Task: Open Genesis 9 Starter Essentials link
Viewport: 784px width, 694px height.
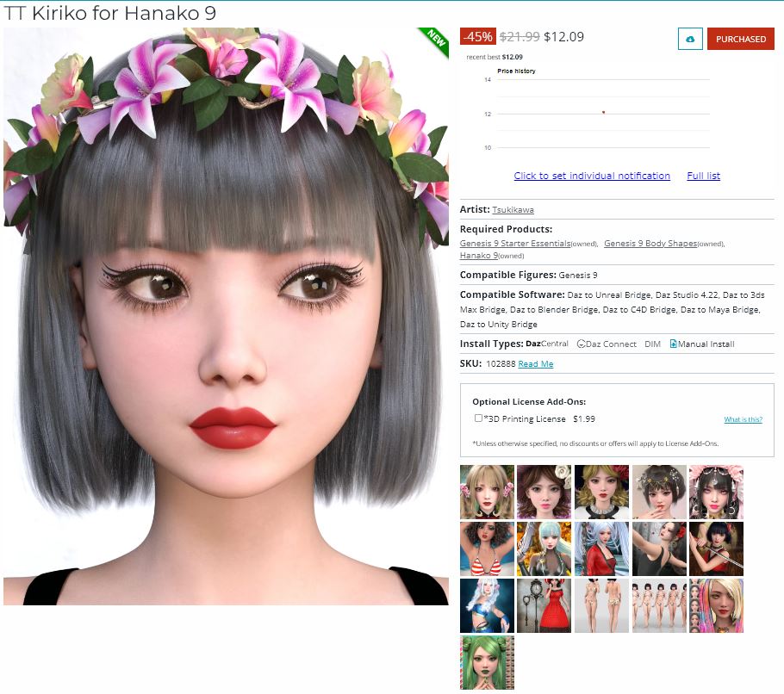Action: [x=515, y=244]
